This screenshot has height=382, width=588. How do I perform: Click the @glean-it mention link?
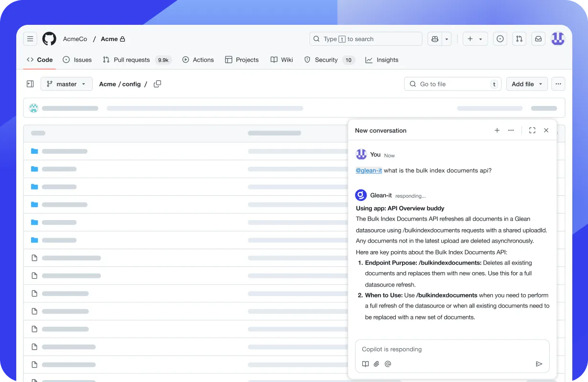369,170
